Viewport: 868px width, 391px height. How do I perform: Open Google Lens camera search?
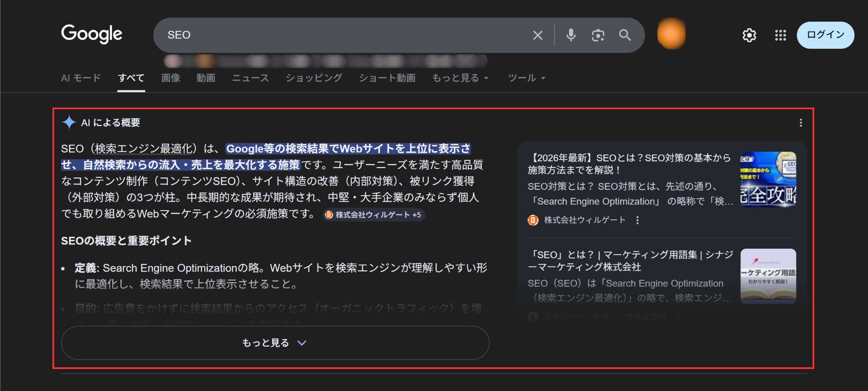598,35
